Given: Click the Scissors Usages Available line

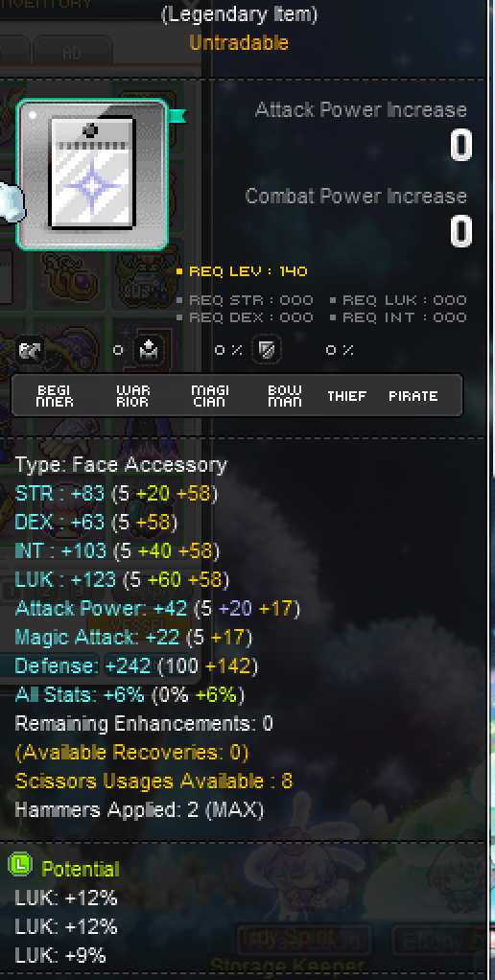Looking at the screenshot, I should [153, 782].
